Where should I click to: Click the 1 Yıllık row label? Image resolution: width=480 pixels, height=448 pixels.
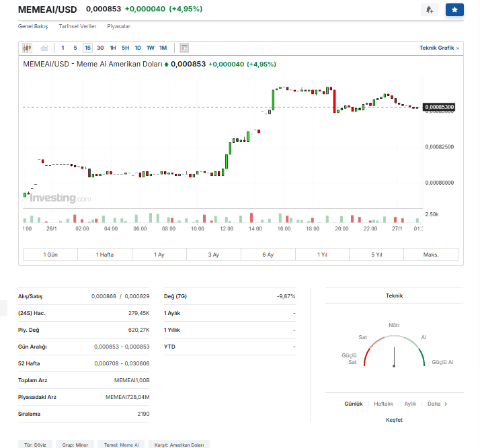[171, 330]
